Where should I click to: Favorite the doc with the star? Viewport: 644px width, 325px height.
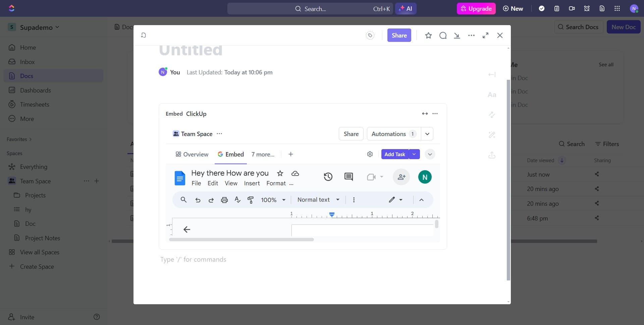coord(280,173)
